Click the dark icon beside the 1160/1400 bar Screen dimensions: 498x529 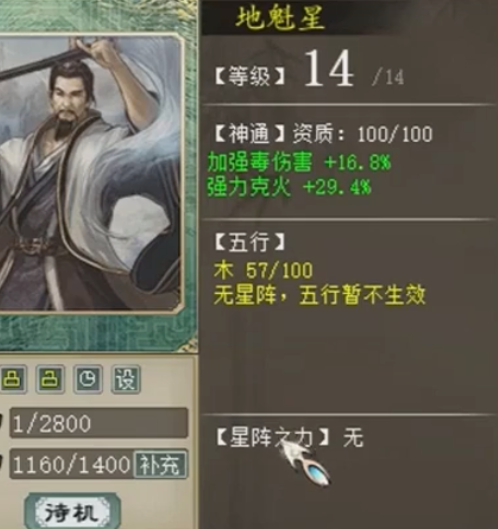point(2,464)
